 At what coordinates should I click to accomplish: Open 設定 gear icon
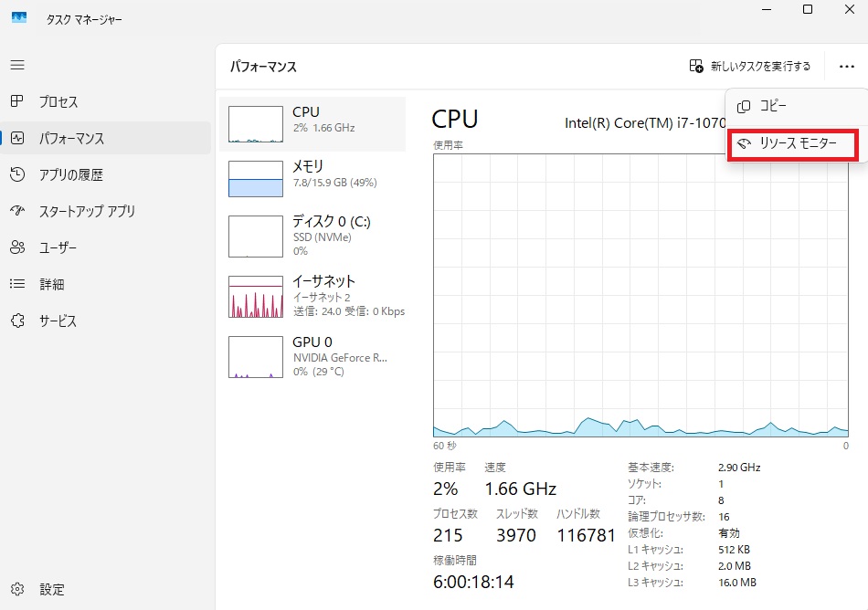pos(17,589)
